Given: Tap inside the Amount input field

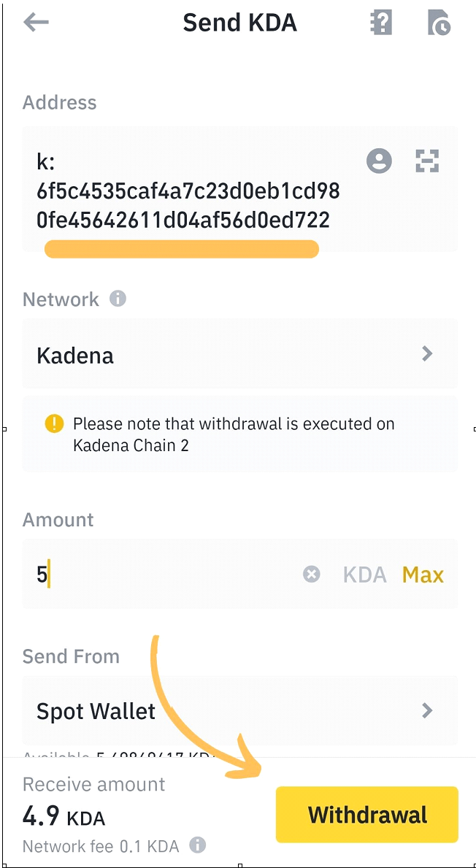Looking at the screenshot, I should click(x=146, y=575).
